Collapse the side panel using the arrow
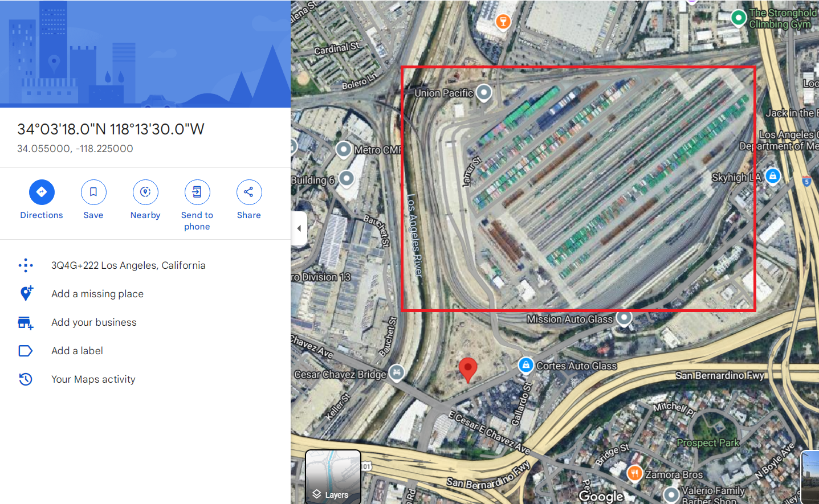Image resolution: width=819 pixels, height=504 pixels. pos(299,228)
